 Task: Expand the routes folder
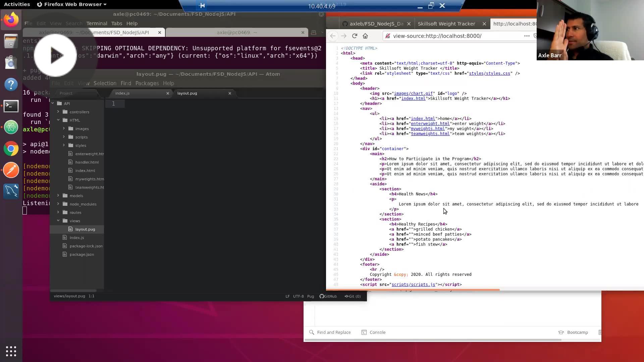tap(58, 212)
